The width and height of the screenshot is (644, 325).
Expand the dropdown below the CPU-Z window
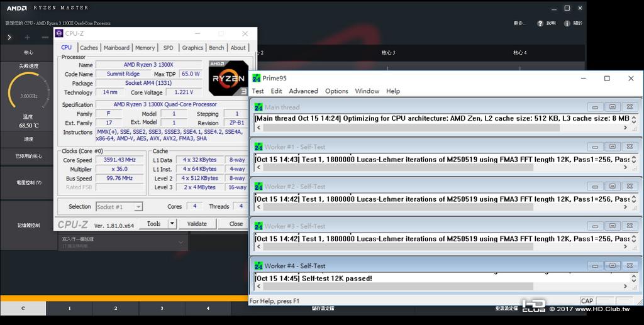coord(180,243)
